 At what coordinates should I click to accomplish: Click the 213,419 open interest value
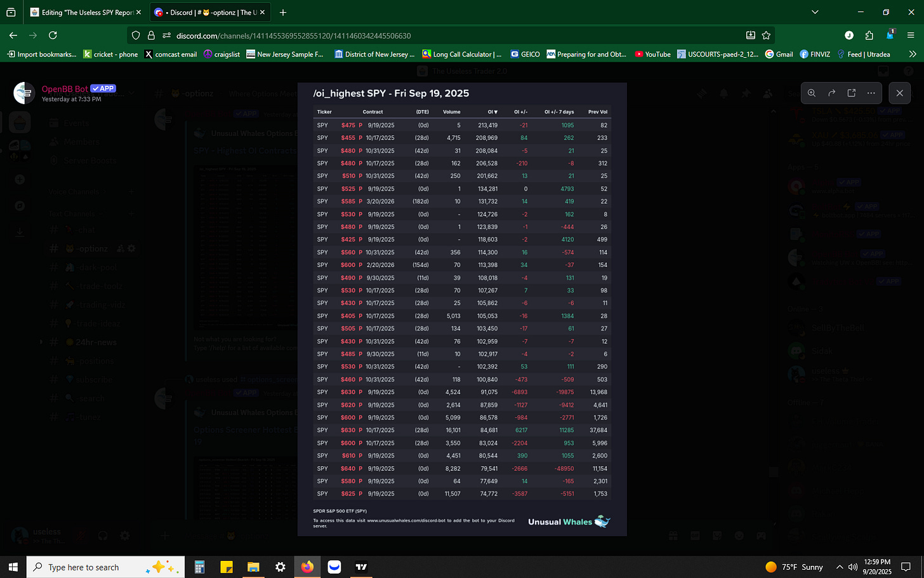click(x=487, y=125)
